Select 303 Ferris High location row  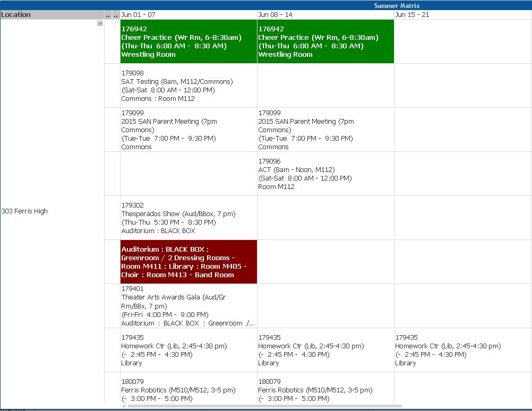(52, 211)
